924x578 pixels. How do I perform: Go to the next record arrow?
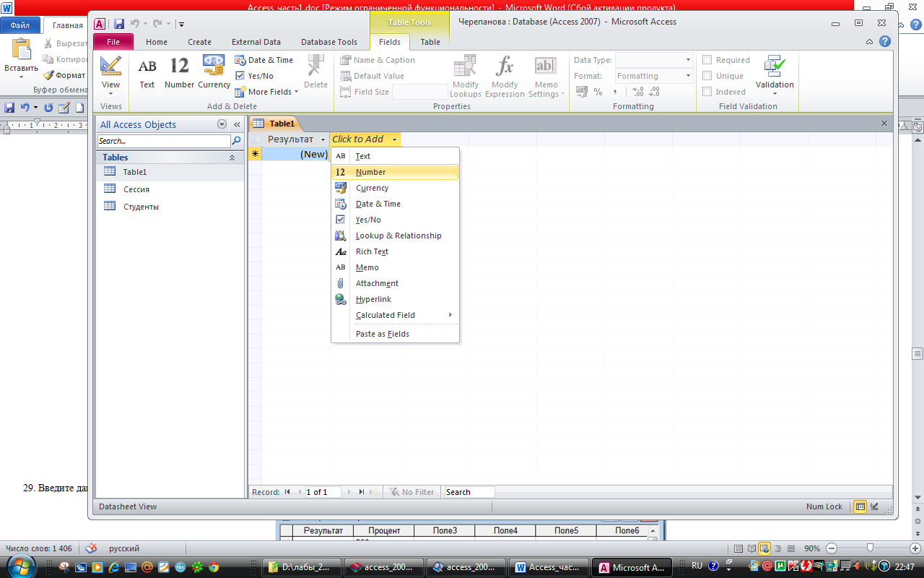(350, 492)
